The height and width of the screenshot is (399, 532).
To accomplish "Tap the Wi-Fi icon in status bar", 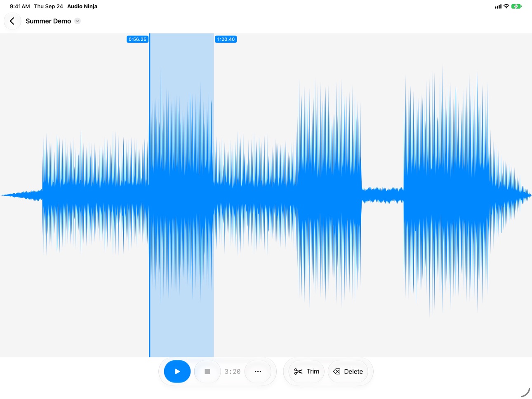I will coord(506,6).
